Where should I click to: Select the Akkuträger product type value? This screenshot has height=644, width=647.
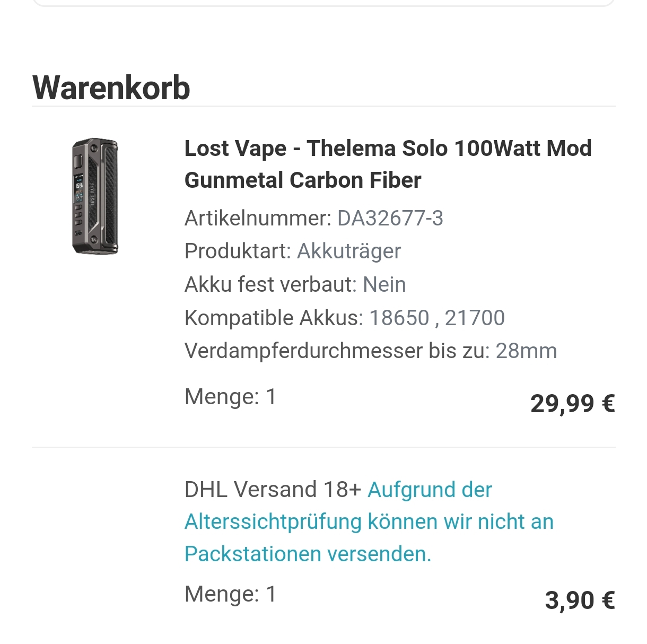point(349,251)
